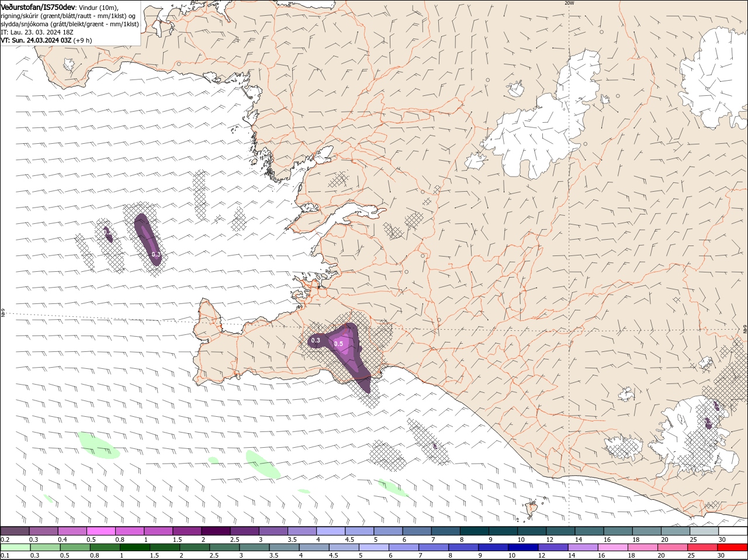
Task: Click the small purple snow patch on the southeast glacier
Action: click(708, 423)
